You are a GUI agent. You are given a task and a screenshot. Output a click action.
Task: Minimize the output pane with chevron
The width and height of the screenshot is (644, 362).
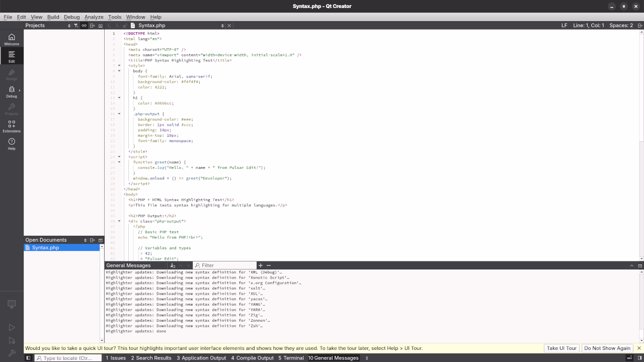click(x=632, y=265)
